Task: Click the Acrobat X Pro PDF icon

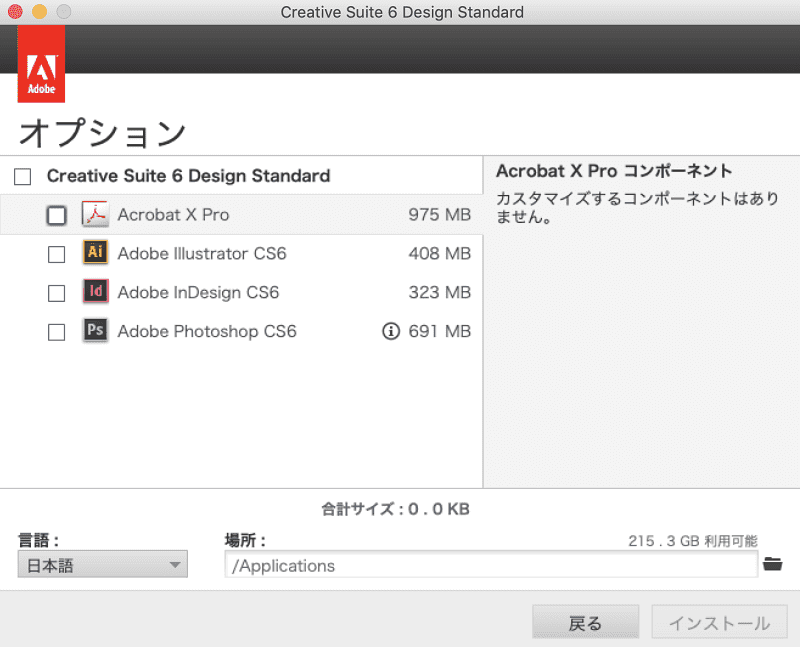Action: tap(95, 214)
